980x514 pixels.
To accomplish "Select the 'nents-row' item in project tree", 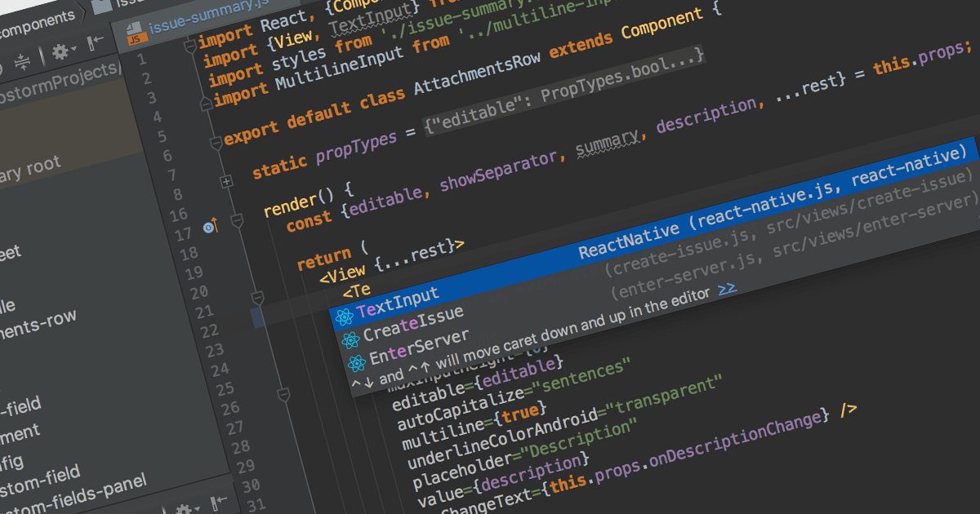I will (38, 328).
